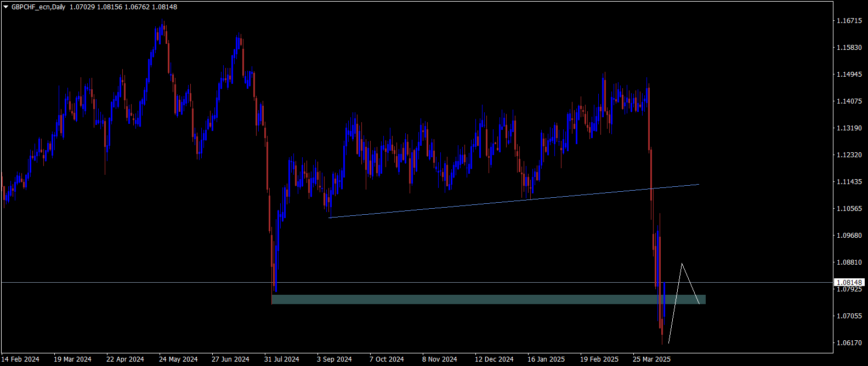
Task: Click the 12 Dec 2024 date label
Action: point(494,359)
